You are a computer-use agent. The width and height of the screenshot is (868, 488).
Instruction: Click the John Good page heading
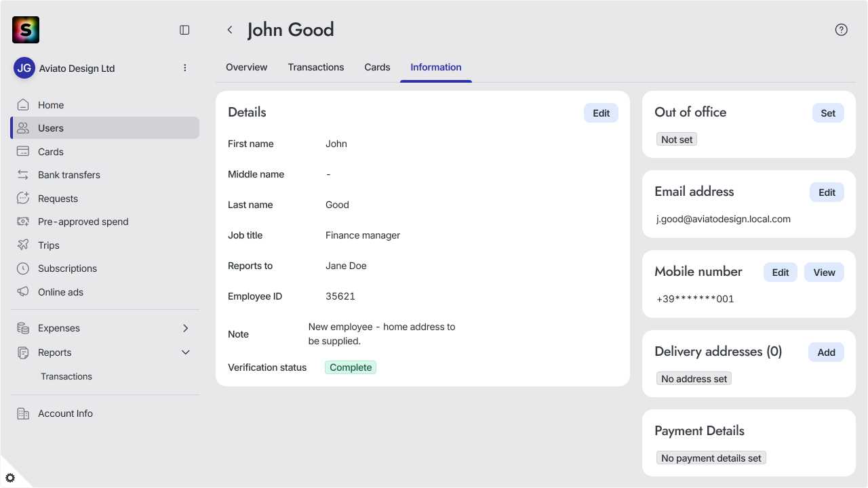(x=290, y=30)
